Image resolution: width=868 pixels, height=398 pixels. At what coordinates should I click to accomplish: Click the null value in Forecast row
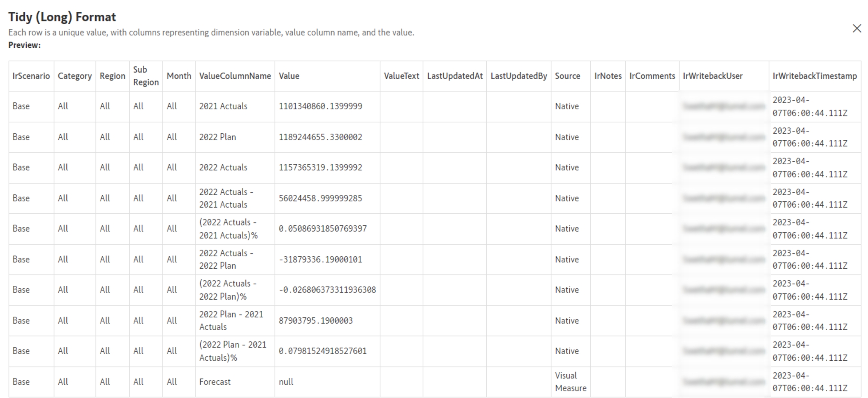[286, 382]
